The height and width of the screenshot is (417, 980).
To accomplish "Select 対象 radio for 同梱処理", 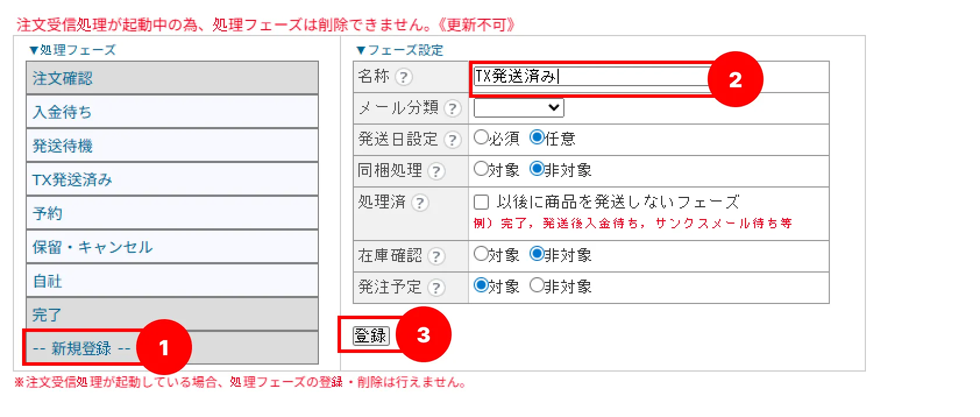I will coord(481,169).
